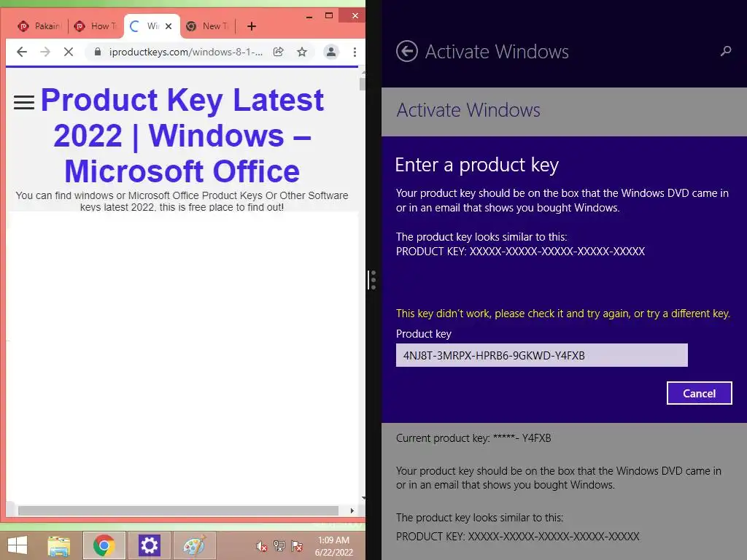Click the split-view divider handle
Viewport: 747px width, 560px height.
[372, 280]
